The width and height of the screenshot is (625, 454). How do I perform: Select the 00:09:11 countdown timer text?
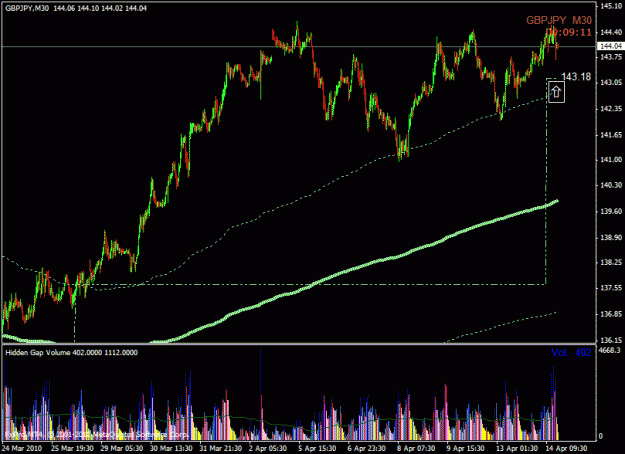(568, 32)
